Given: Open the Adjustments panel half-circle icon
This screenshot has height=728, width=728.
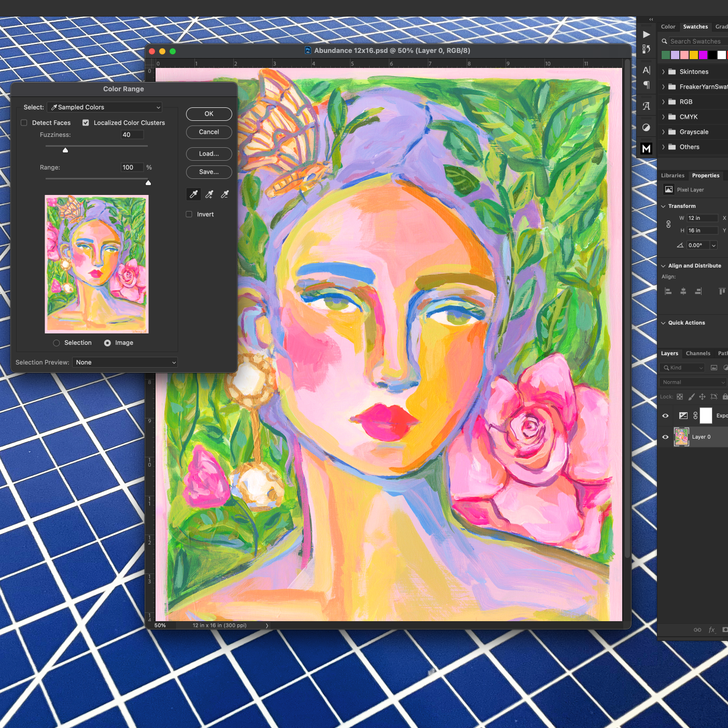Looking at the screenshot, I should pyautogui.click(x=646, y=128).
